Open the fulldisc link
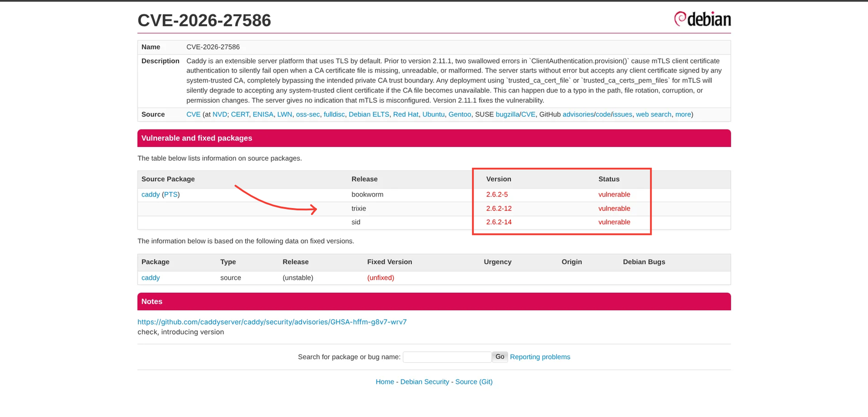 (x=334, y=114)
